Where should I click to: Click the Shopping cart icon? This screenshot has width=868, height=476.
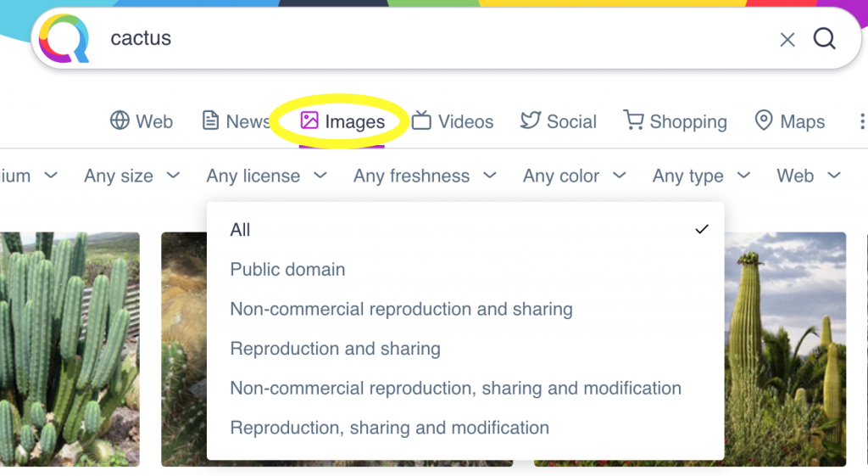pos(633,120)
